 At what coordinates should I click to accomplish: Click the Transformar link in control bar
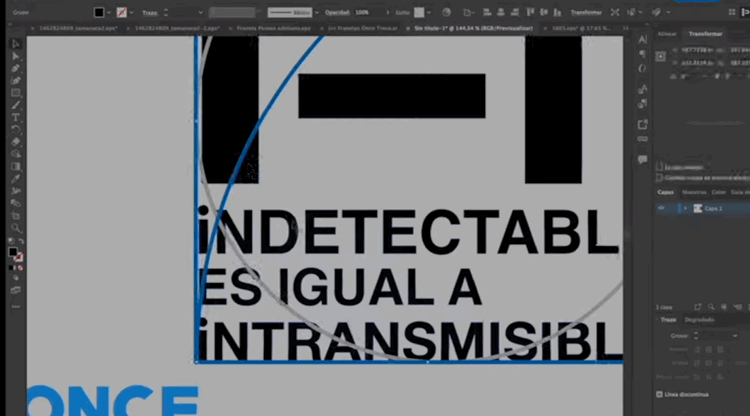586,12
